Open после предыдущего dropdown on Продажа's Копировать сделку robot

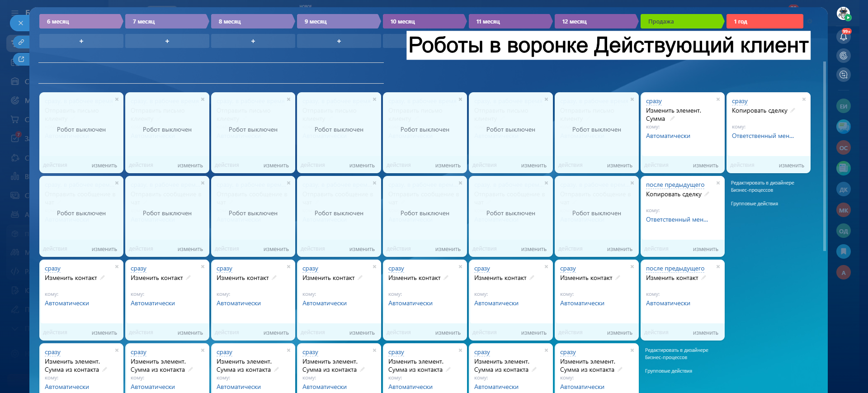(675, 185)
